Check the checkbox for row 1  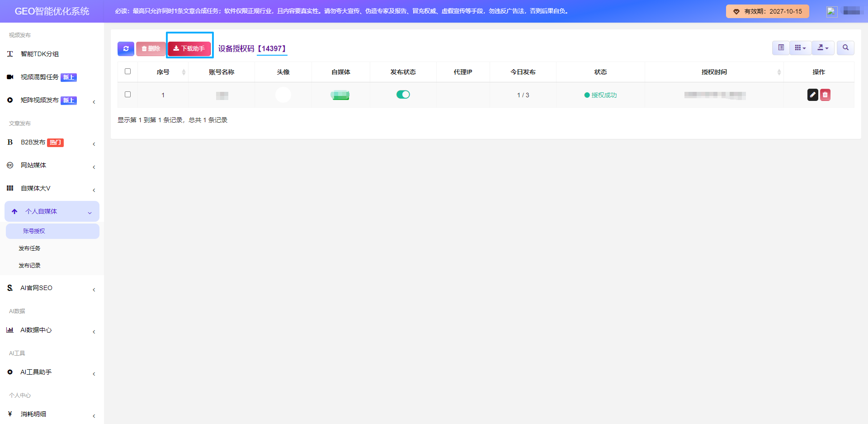[127, 95]
